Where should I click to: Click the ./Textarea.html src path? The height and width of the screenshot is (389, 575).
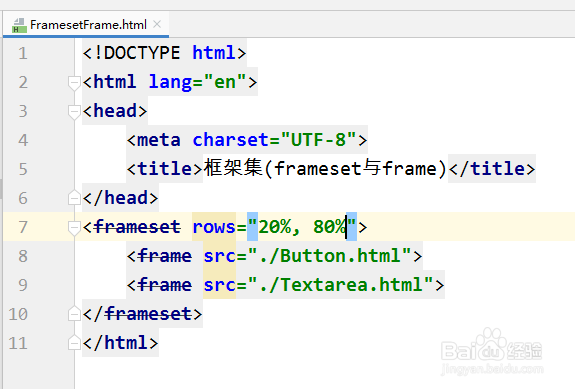pyautogui.click(x=340, y=285)
